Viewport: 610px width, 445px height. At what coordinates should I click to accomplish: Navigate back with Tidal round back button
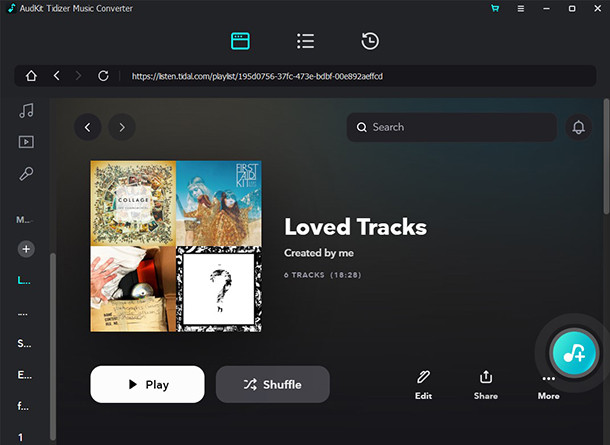coord(88,127)
